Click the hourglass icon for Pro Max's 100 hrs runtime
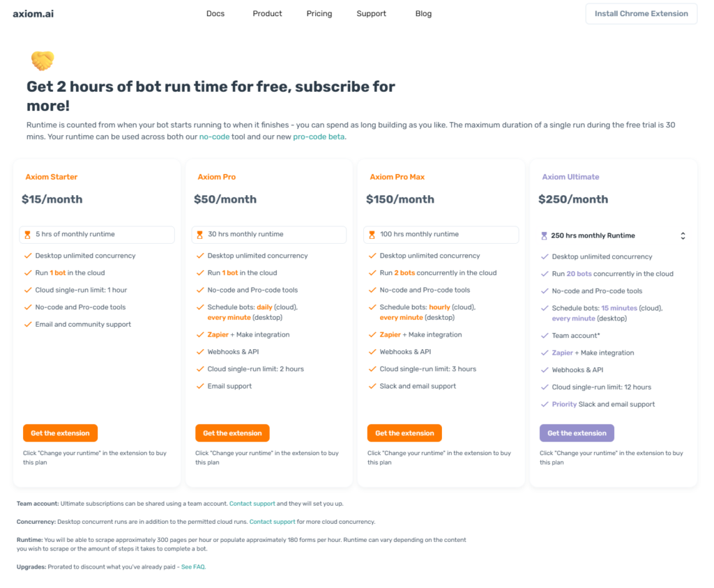This screenshot has width=714, height=588. coord(372,235)
